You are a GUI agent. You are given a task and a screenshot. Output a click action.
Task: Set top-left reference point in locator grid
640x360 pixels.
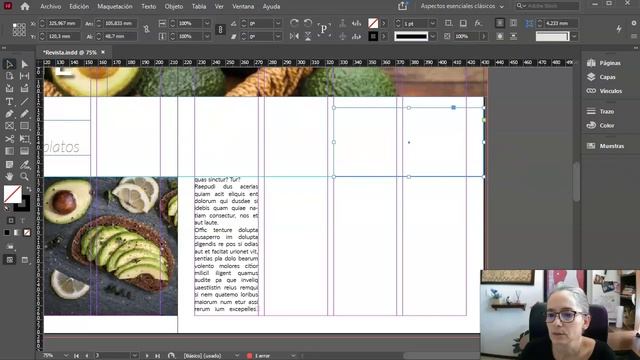point(14,25)
